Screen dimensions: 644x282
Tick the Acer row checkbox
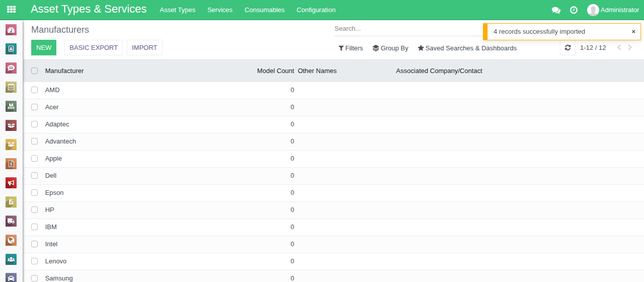click(34, 107)
